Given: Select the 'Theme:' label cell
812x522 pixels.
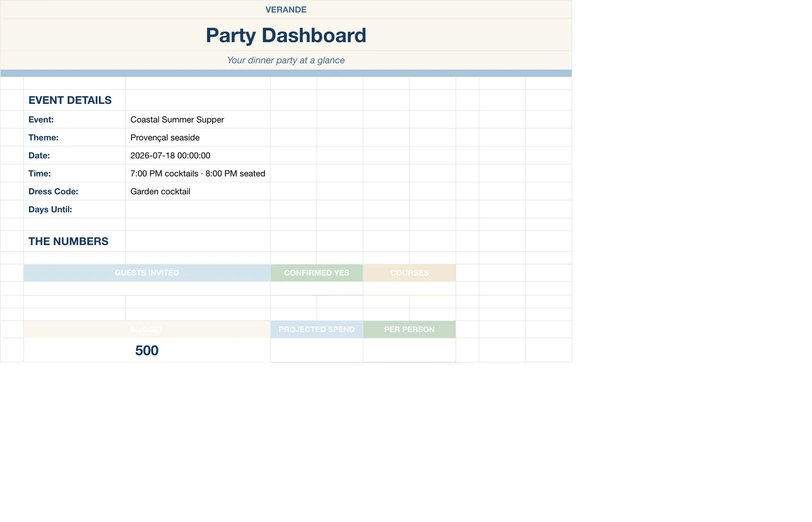Looking at the screenshot, I should 75,137.
